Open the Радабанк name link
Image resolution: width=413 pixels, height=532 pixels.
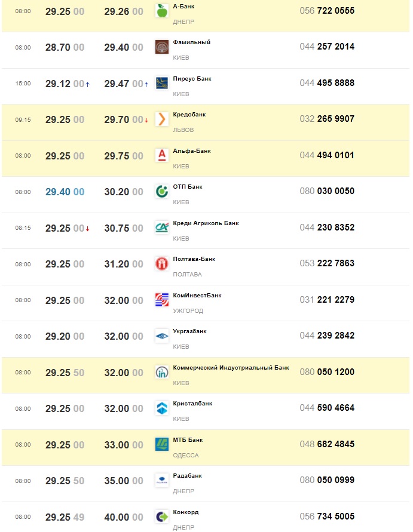(187, 476)
